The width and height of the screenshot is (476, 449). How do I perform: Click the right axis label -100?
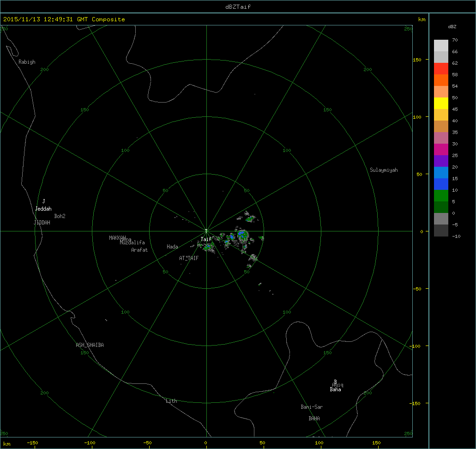coord(415,346)
